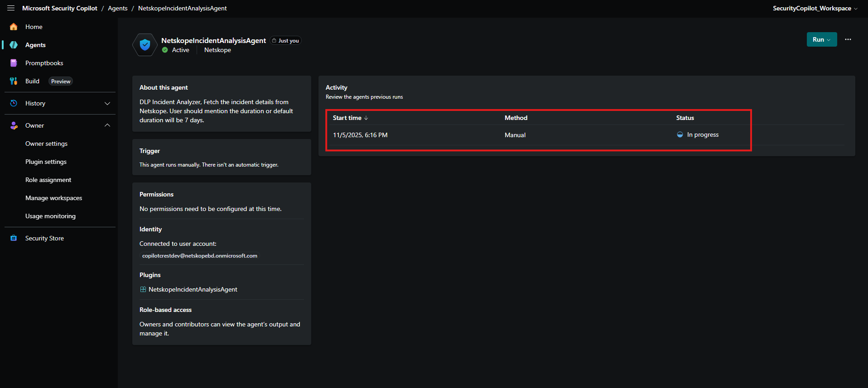Click the Identity heading

click(x=150, y=229)
